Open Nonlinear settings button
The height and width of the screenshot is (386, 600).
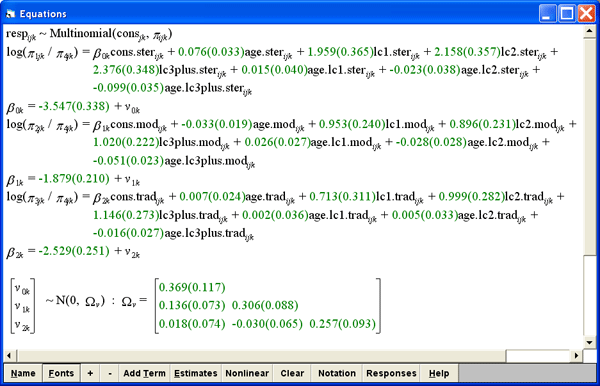(247, 373)
